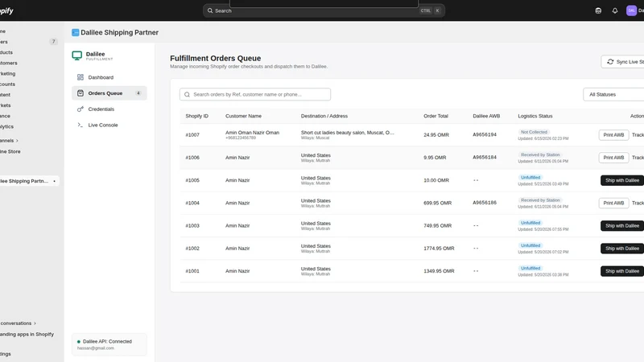Click the Orders Queue count badge 4

pos(138,93)
